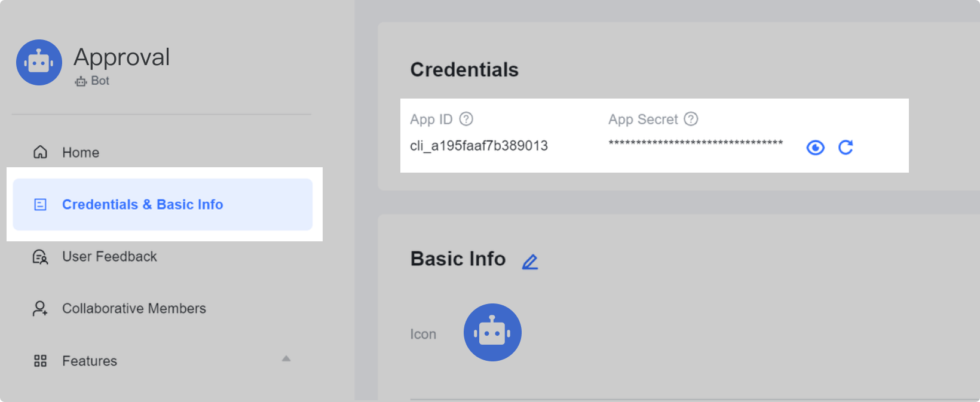Screen dimensions: 980x402
Task: Click the Home house icon
Action: (40, 152)
